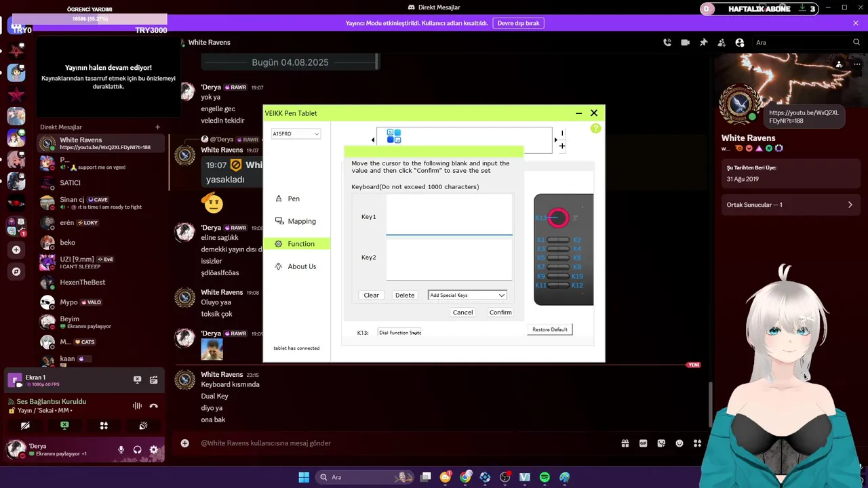Open the kaan direct message
The height and width of the screenshot is (488, 868).
[x=102, y=359]
